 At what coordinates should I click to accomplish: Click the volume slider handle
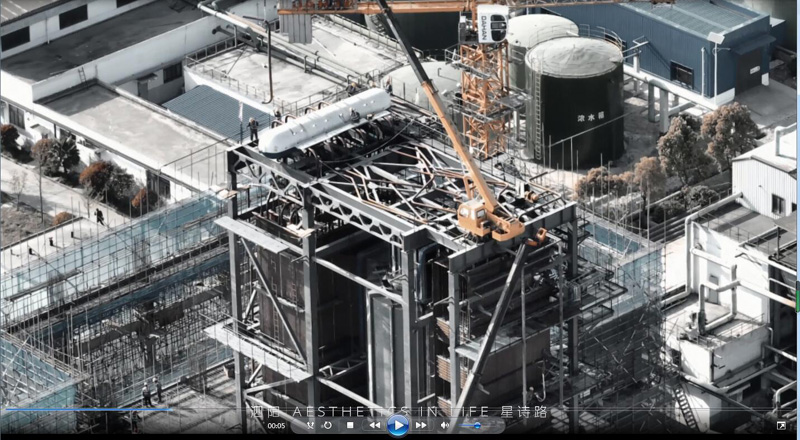(477, 425)
